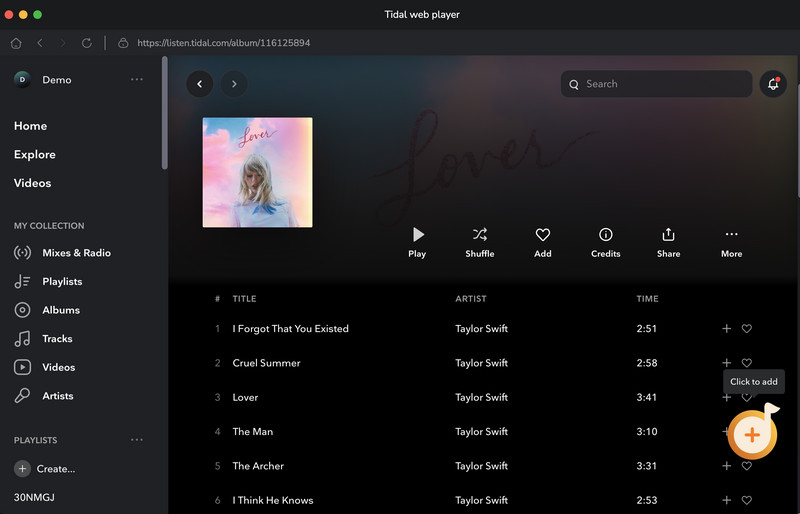Click the Lover album cover
Screen dimensions: 800x514
tap(258, 173)
